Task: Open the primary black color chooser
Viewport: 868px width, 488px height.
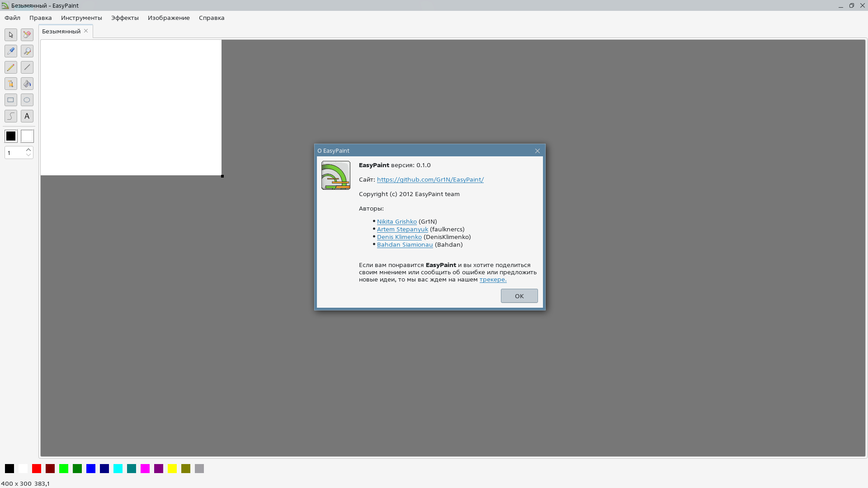Action: pyautogui.click(x=11, y=136)
